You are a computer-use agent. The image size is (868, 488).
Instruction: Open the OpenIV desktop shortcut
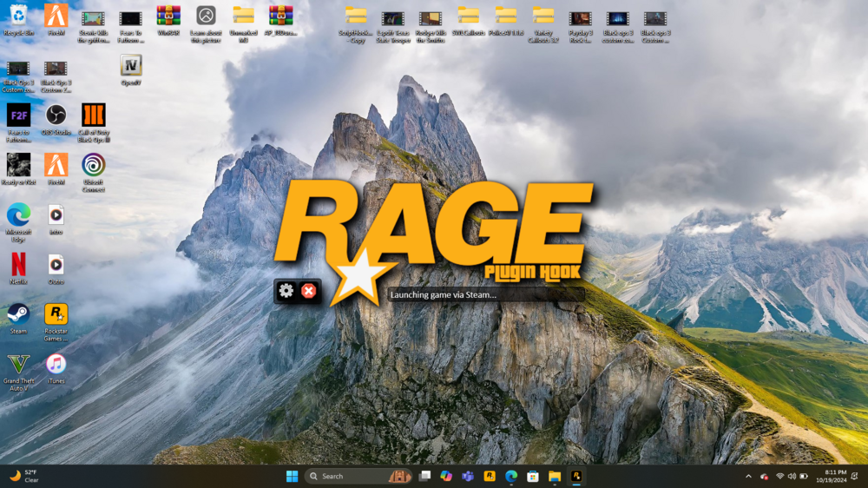[131, 69]
